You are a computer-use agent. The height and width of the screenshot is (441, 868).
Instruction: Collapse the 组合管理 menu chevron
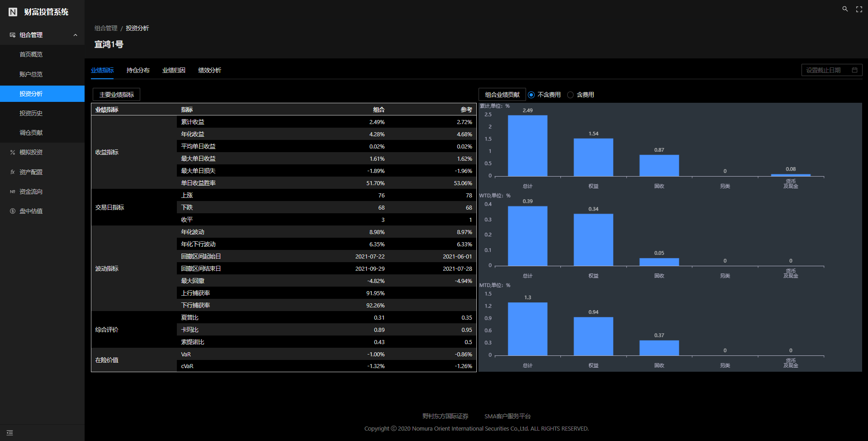pyautogui.click(x=76, y=35)
